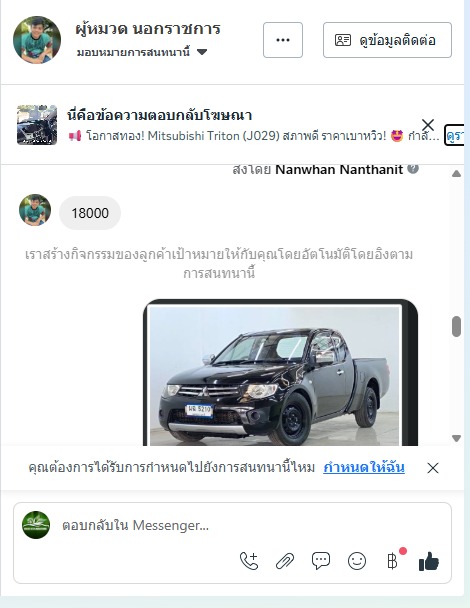The width and height of the screenshot is (470, 608).
Task: Click the chat scrollbar up arrow
Action: [456, 174]
